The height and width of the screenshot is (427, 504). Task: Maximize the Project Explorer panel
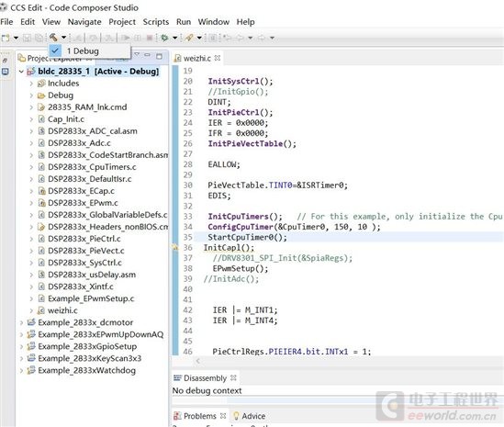[159, 56]
